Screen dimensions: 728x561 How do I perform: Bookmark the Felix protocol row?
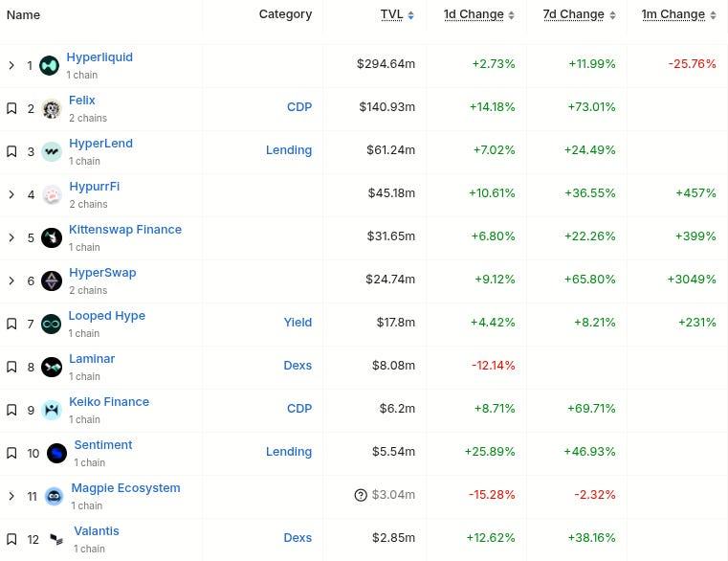(x=11, y=108)
